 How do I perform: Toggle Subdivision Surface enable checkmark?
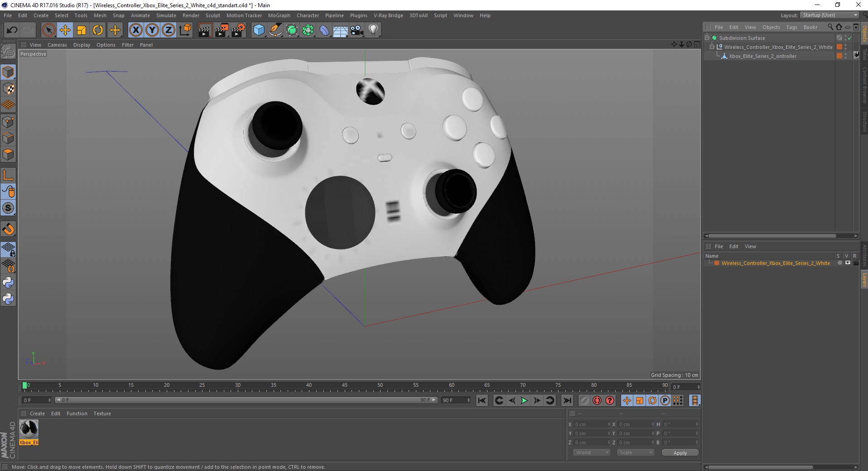pyautogui.click(x=850, y=38)
